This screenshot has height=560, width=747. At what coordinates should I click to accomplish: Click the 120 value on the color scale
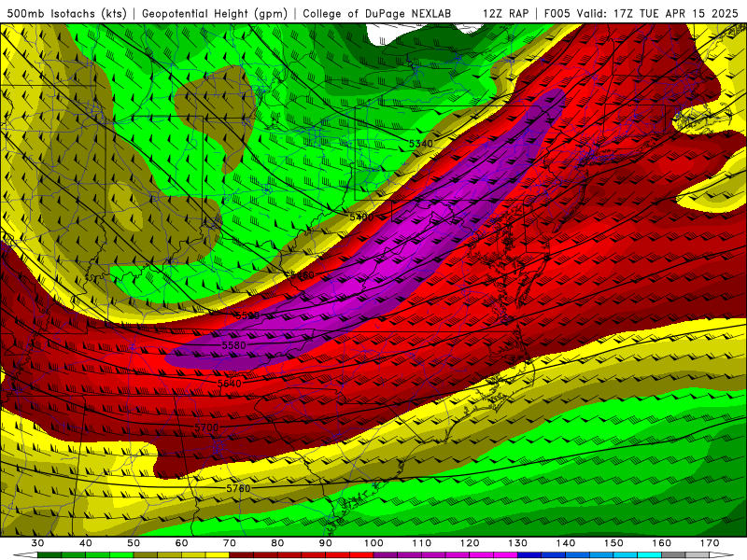pos(470,543)
